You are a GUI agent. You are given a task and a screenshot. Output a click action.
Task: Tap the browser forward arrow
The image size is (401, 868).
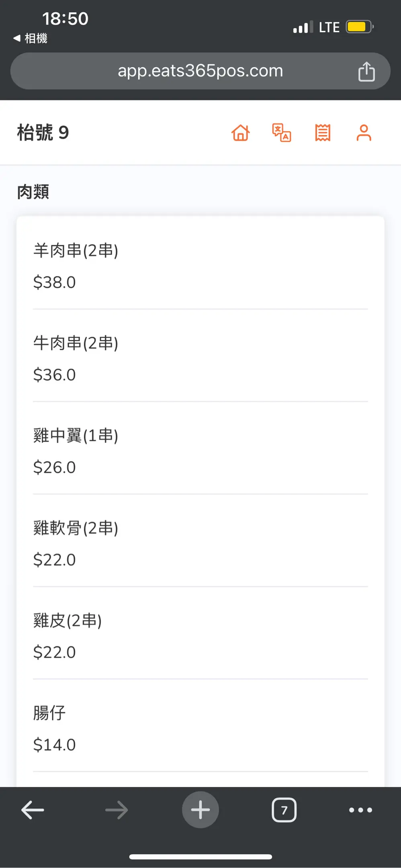click(x=117, y=810)
